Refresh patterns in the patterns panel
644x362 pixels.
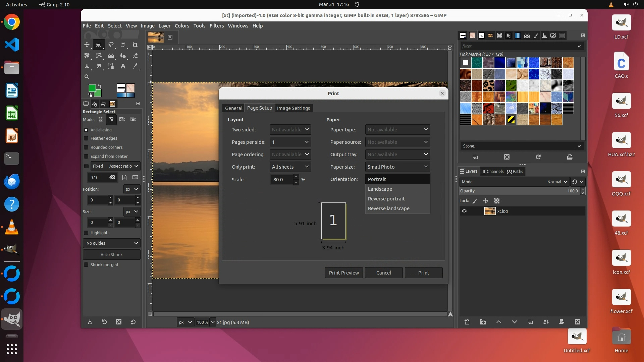[538, 157]
